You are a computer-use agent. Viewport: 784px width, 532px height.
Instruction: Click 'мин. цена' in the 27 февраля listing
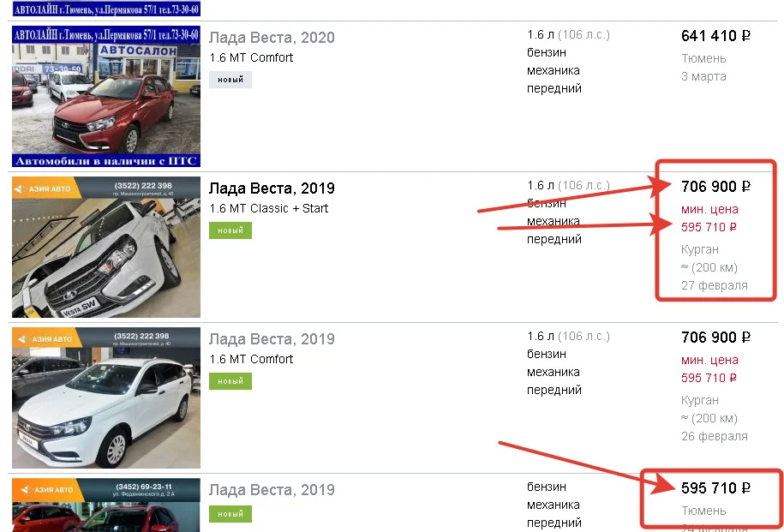pos(709,209)
